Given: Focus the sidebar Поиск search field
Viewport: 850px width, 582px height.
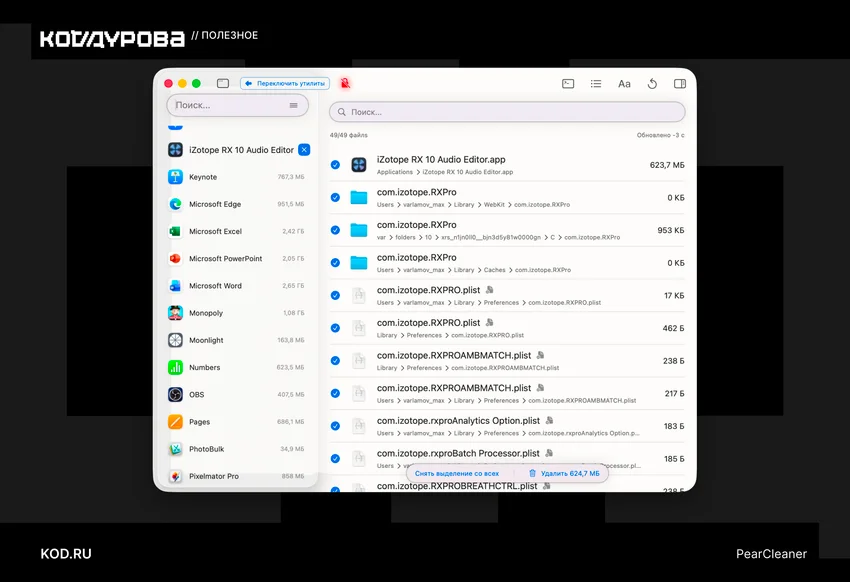Looking at the screenshot, I should tap(237, 105).
